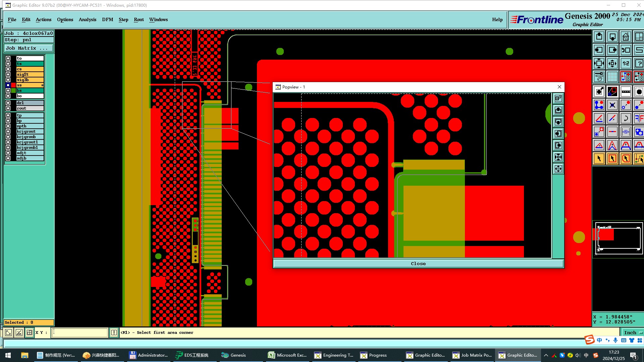Click the home view house icon
The width and height of the screenshot is (644, 362).
[x=626, y=37]
